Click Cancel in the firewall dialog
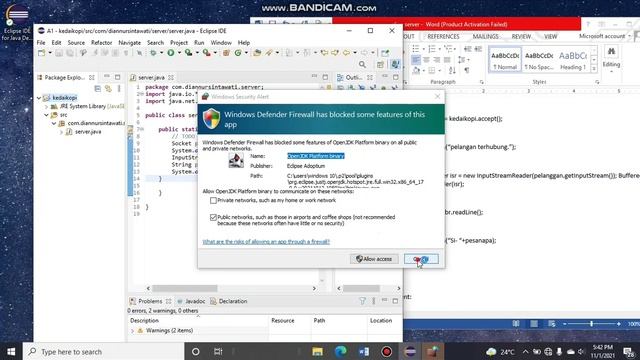 coord(421,259)
